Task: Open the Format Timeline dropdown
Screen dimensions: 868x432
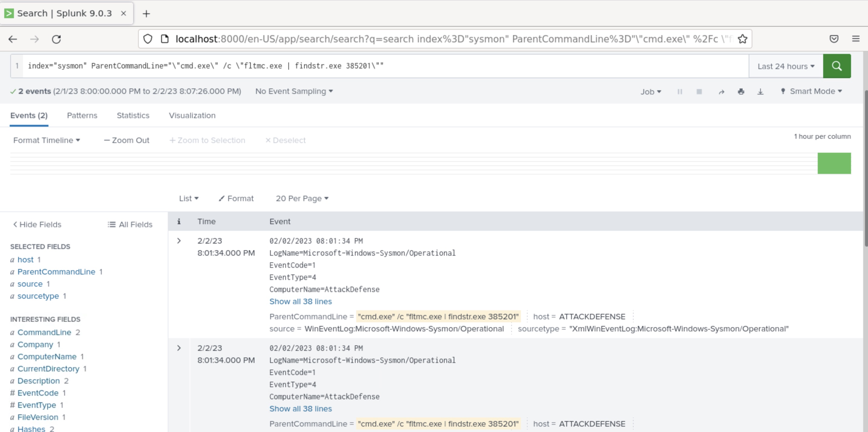Action: point(47,140)
